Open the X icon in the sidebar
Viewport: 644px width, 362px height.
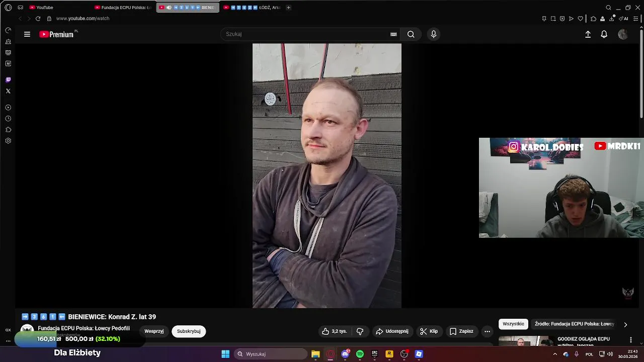[x=8, y=91]
